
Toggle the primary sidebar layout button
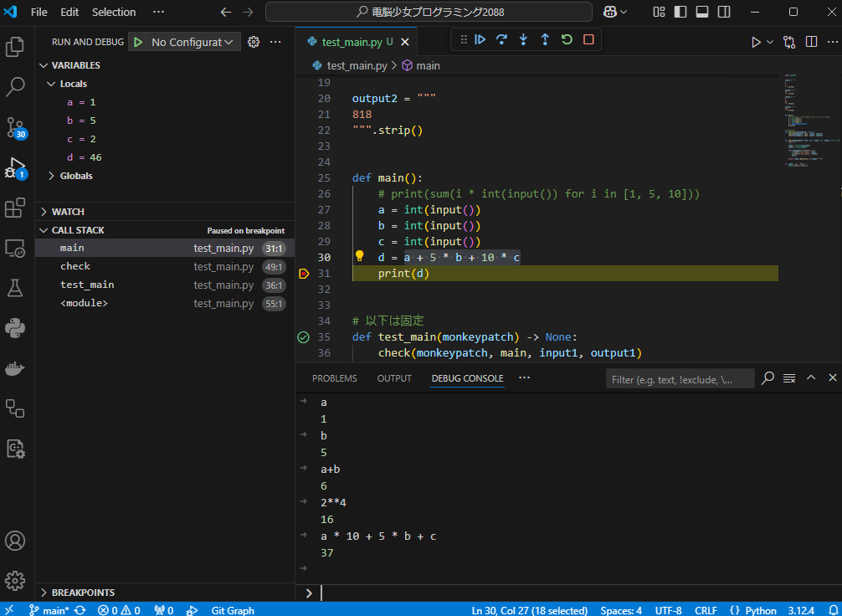click(680, 13)
